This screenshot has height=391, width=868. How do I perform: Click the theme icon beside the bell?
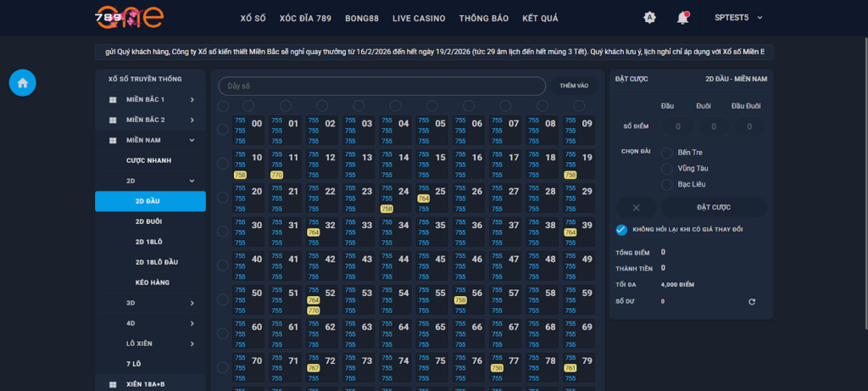point(649,18)
